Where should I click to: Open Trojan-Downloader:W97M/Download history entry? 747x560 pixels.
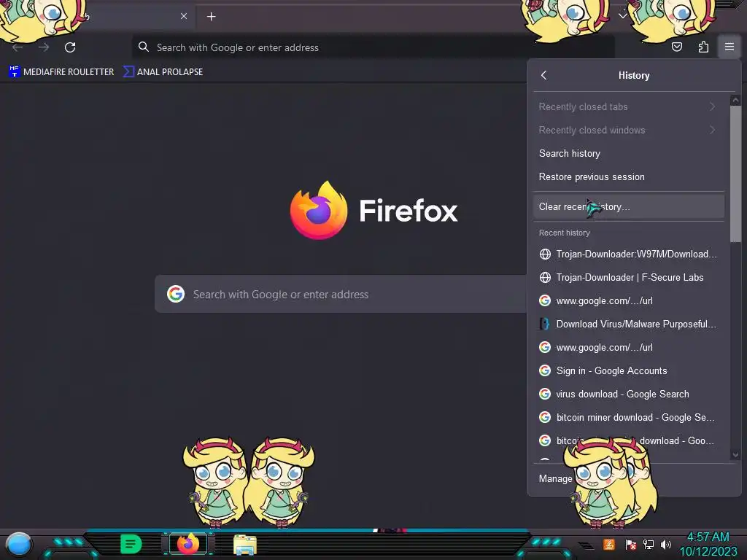click(x=628, y=254)
